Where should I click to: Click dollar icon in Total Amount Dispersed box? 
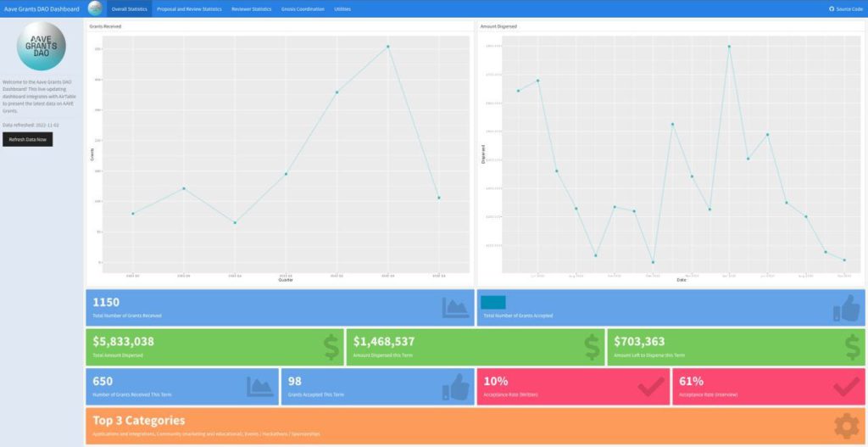331,347
